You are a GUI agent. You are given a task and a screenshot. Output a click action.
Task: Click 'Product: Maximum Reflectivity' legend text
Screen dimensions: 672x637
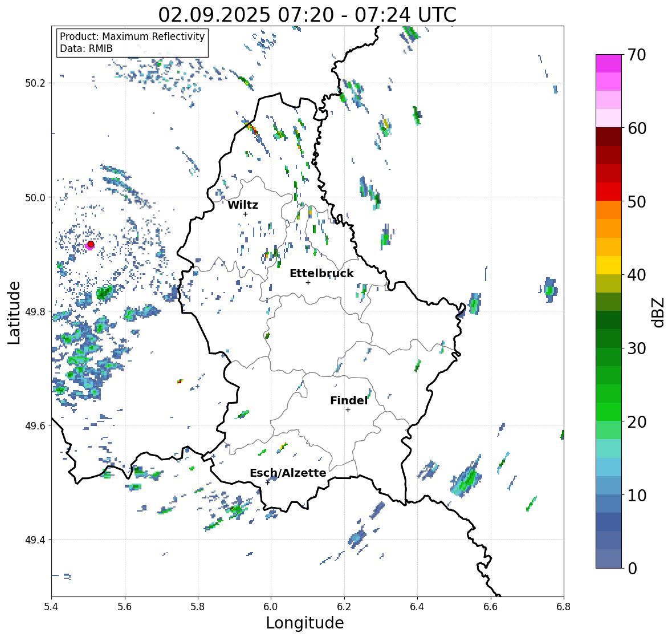pos(132,36)
